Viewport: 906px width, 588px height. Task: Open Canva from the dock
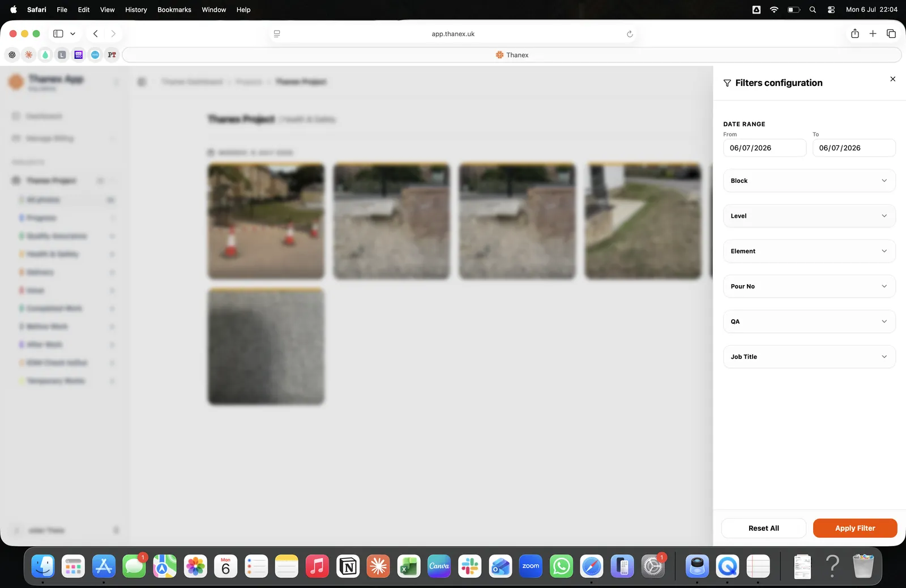[x=439, y=566]
